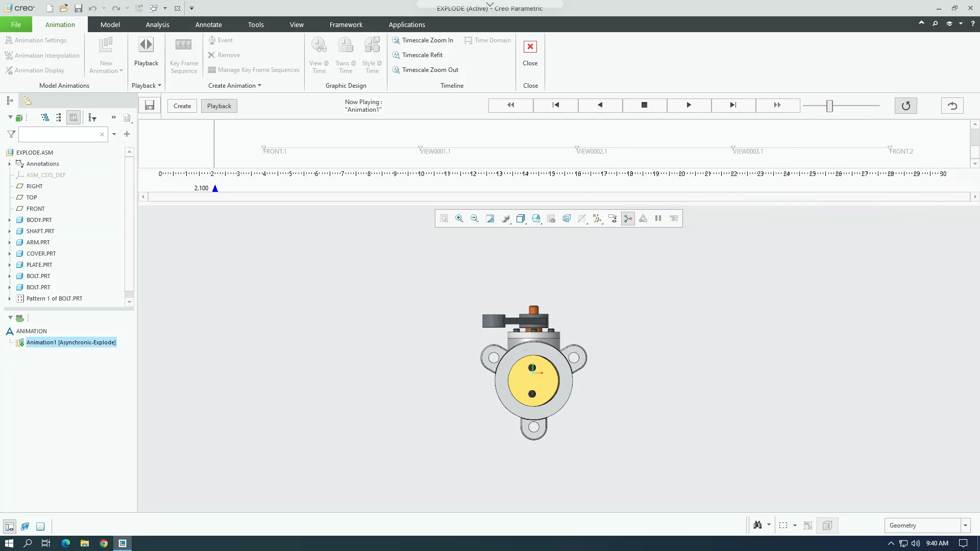The width and height of the screenshot is (980, 551).
Task: Click the save animation disk icon
Action: (150, 106)
